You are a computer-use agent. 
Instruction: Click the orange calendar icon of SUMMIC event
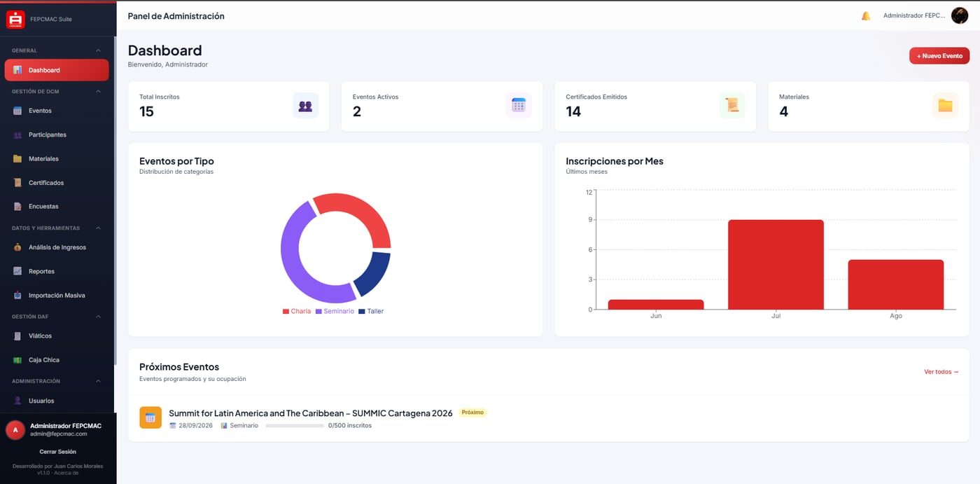click(150, 417)
